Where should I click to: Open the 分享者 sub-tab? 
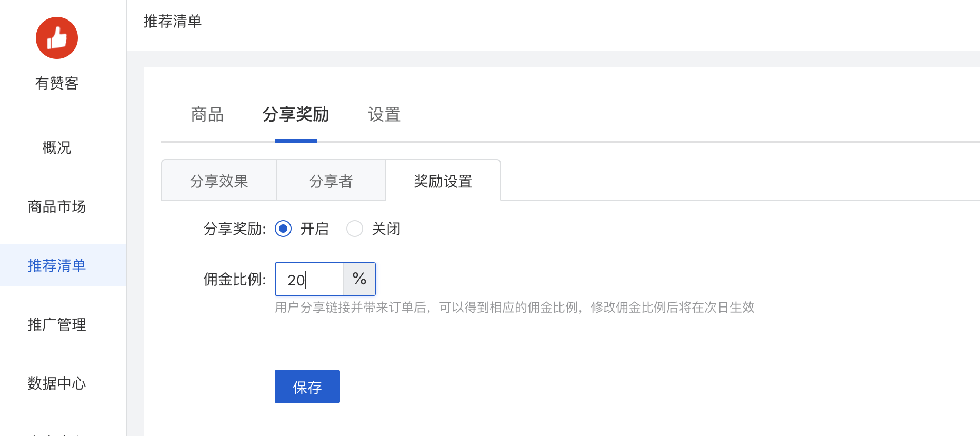click(331, 181)
